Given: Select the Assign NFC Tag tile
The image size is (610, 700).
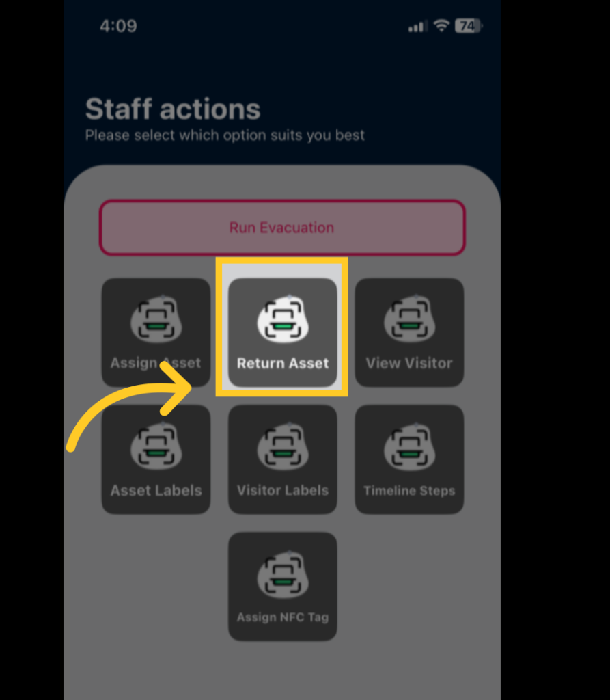Looking at the screenshot, I should pos(283,586).
